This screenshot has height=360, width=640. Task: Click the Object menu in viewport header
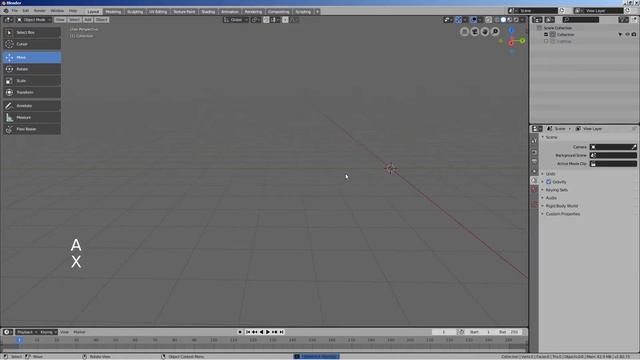[102, 20]
